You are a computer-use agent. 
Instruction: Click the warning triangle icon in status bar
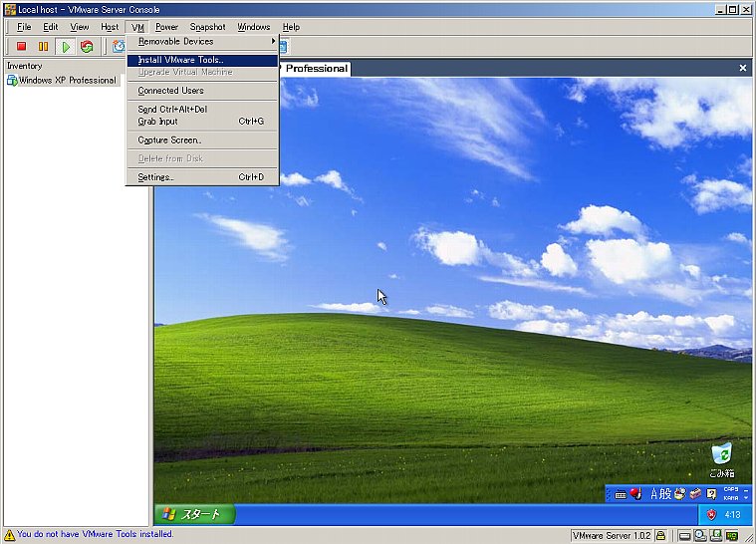point(9,535)
